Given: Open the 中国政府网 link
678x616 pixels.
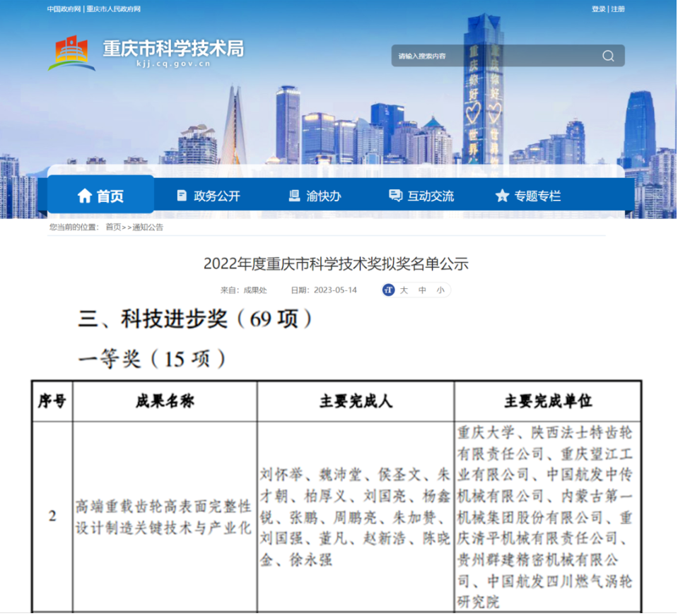Looking at the screenshot, I should [64, 9].
